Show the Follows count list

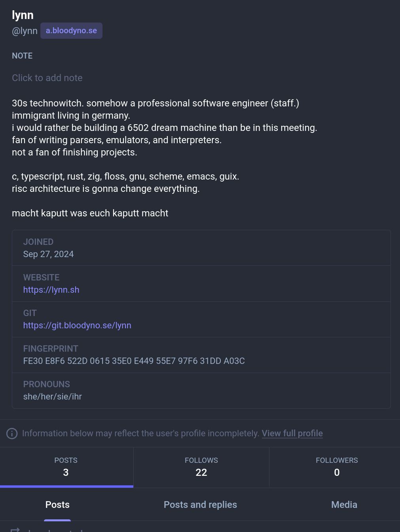coord(201,467)
